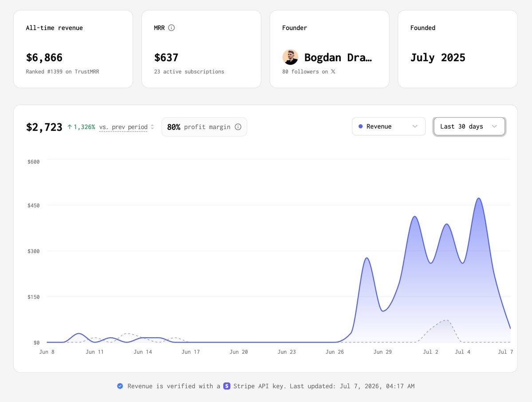Viewport: 532px width, 402px height.
Task: Click the $2,723 period revenue total
Action: (x=44, y=127)
